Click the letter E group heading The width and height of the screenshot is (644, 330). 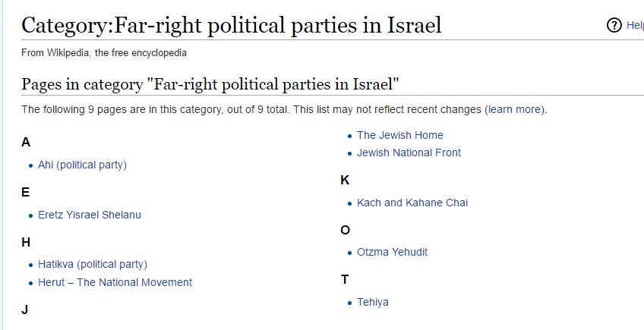click(x=26, y=192)
